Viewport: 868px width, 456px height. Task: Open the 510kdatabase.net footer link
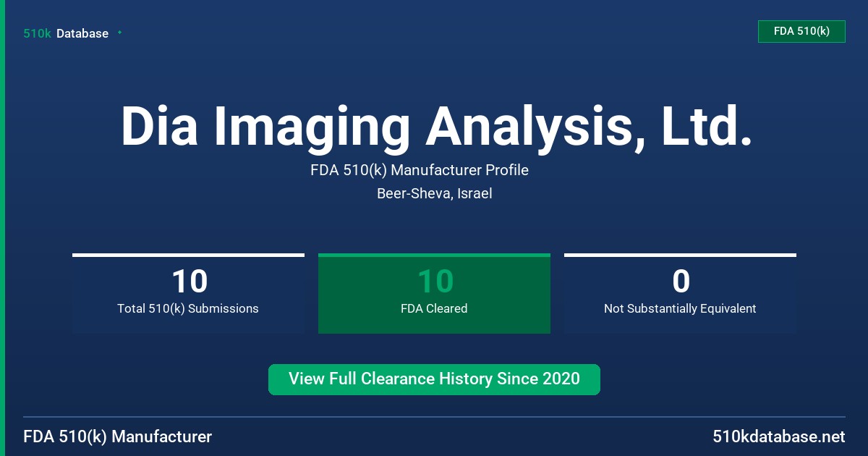coord(779,437)
